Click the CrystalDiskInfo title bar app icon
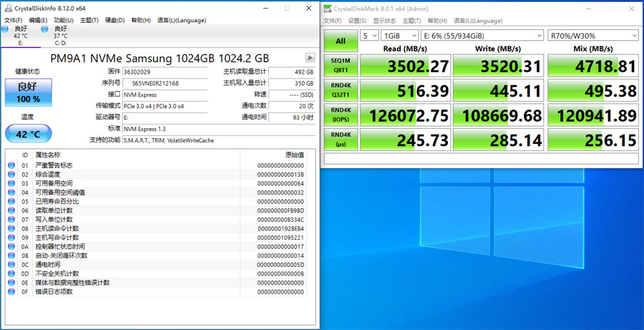 (8, 8)
